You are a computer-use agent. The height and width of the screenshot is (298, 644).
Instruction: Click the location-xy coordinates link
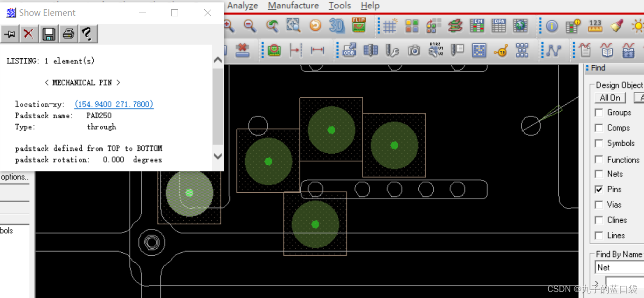114,104
